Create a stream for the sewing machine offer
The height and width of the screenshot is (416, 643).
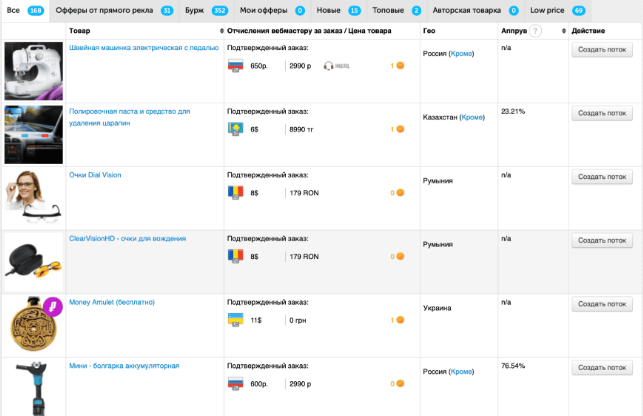(x=602, y=50)
